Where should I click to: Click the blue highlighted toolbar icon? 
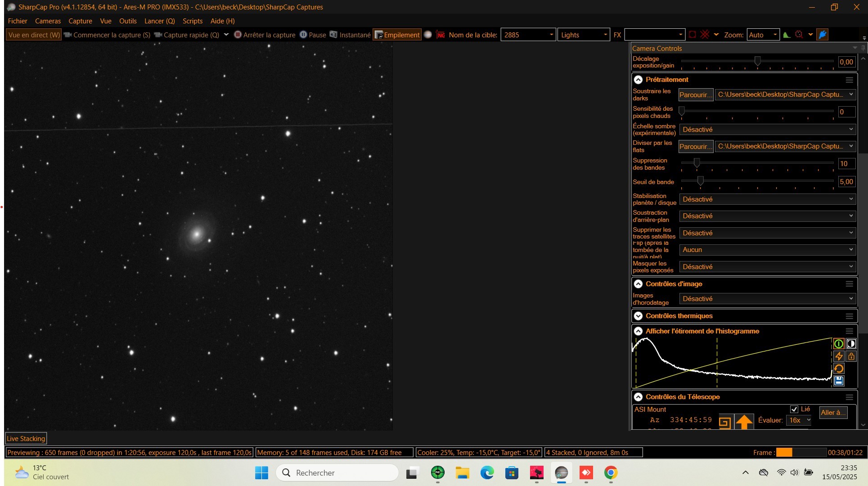[823, 35]
